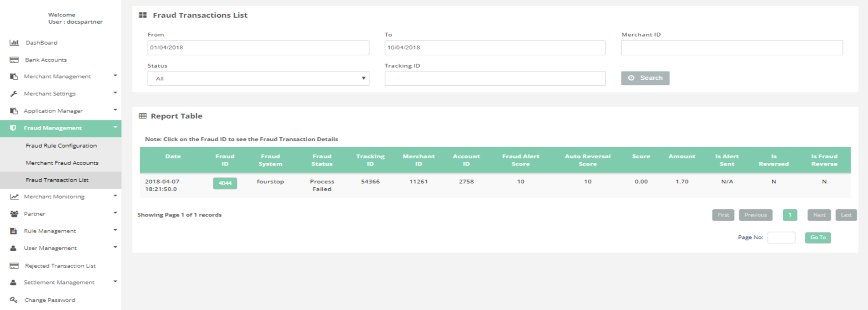The image size is (868, 310).
Task: Expand the Merchant Management menu arrow
Action: pyautogui.click(x=115, y=76)
